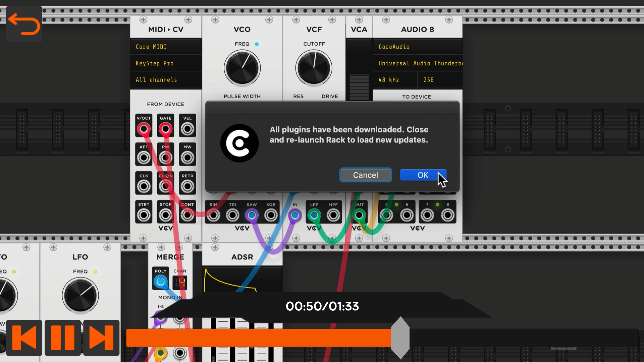
Task: Pause the video playback
Action: tap(63, 338)
